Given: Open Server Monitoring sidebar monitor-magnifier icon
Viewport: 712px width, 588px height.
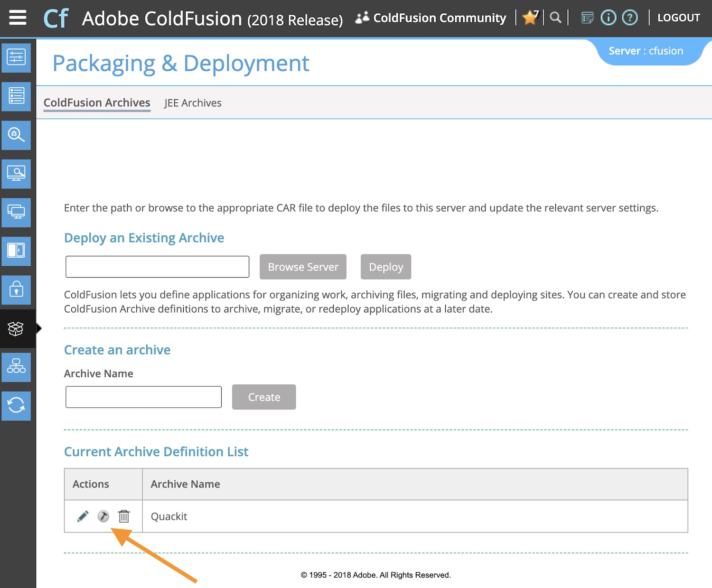Looking at the screenshot, I should 16,174.
